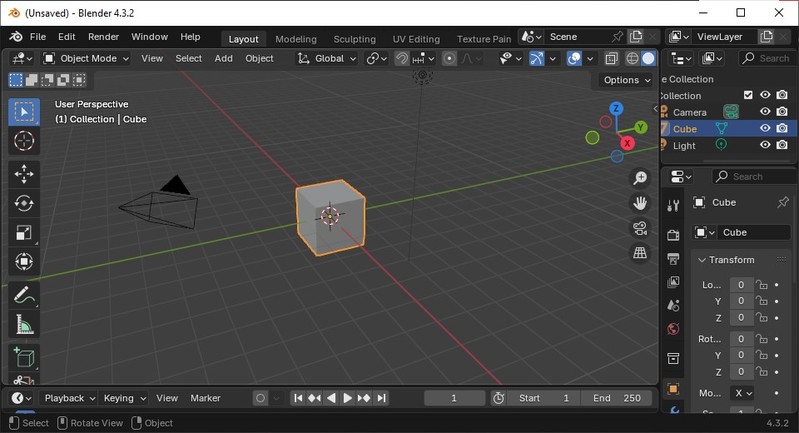
Task: Open the Render menu
Action: click(x=103, y=37)
